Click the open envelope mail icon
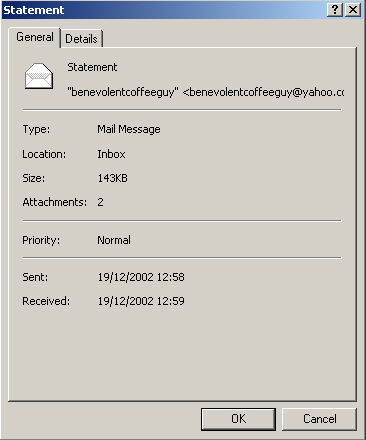 (39, 76)
